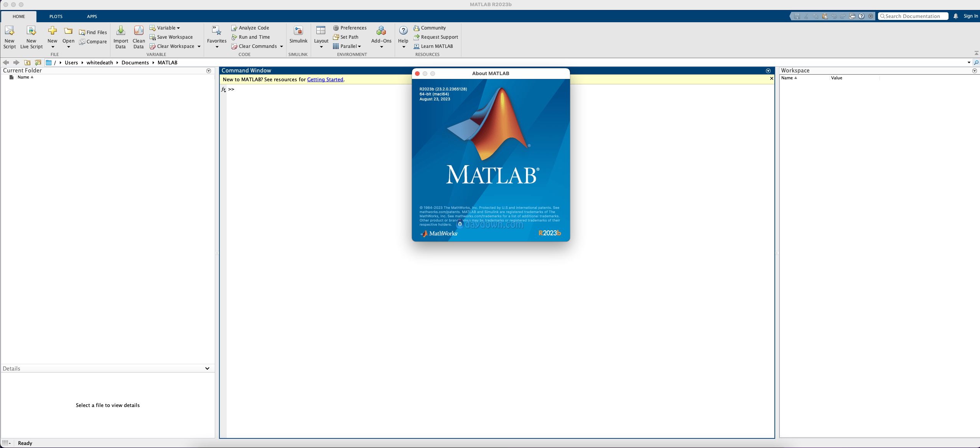Open the Clean Data tool

click(138, 31)
